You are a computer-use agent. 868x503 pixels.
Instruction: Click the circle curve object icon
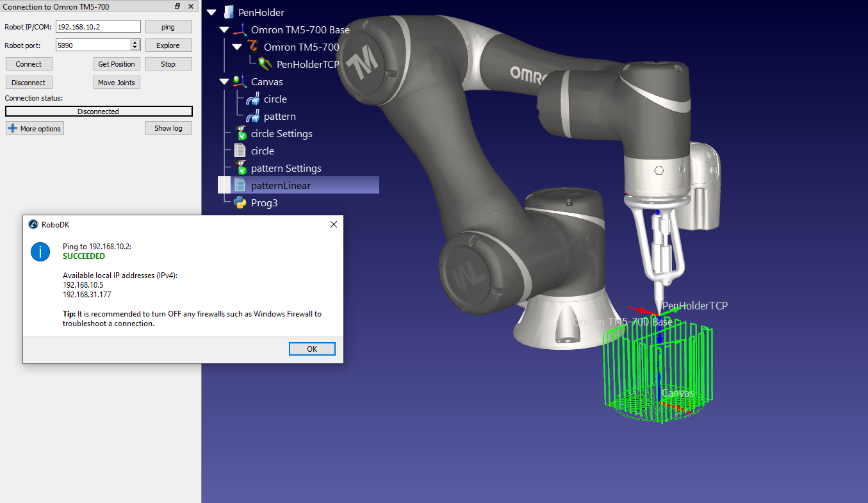253,99
